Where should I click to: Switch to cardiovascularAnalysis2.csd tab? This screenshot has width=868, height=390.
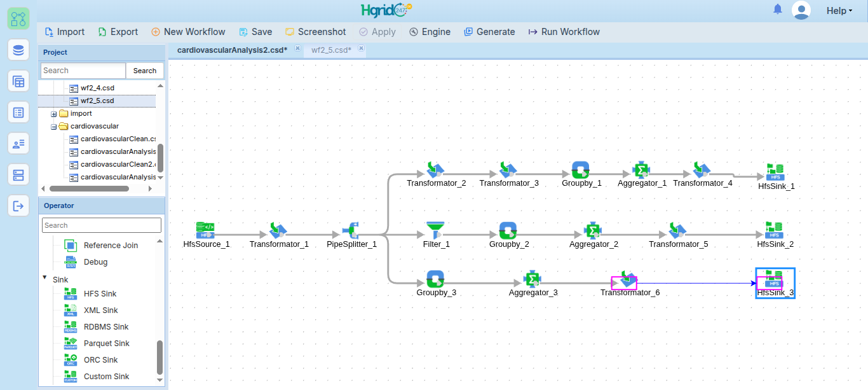click(x=232, y=50)
